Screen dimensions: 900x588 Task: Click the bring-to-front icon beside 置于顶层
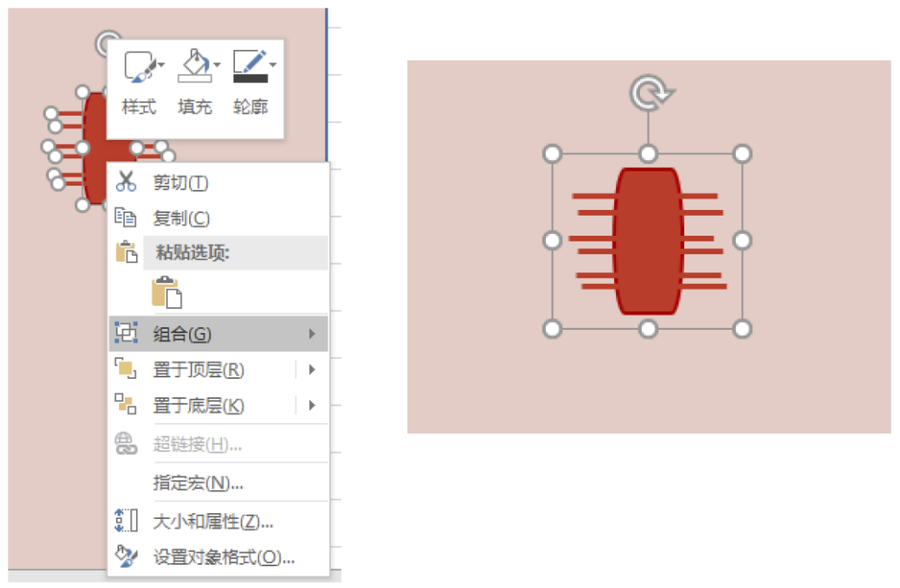126,369
